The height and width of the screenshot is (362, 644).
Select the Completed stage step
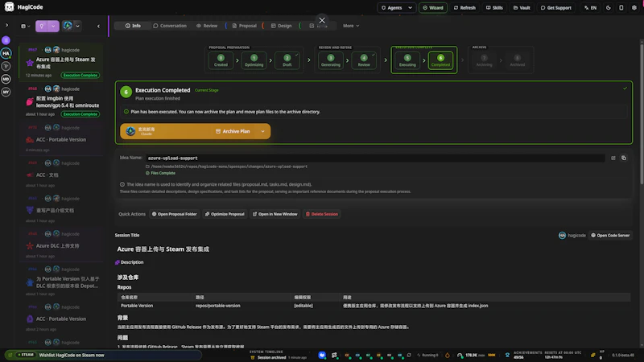(440, 60)
